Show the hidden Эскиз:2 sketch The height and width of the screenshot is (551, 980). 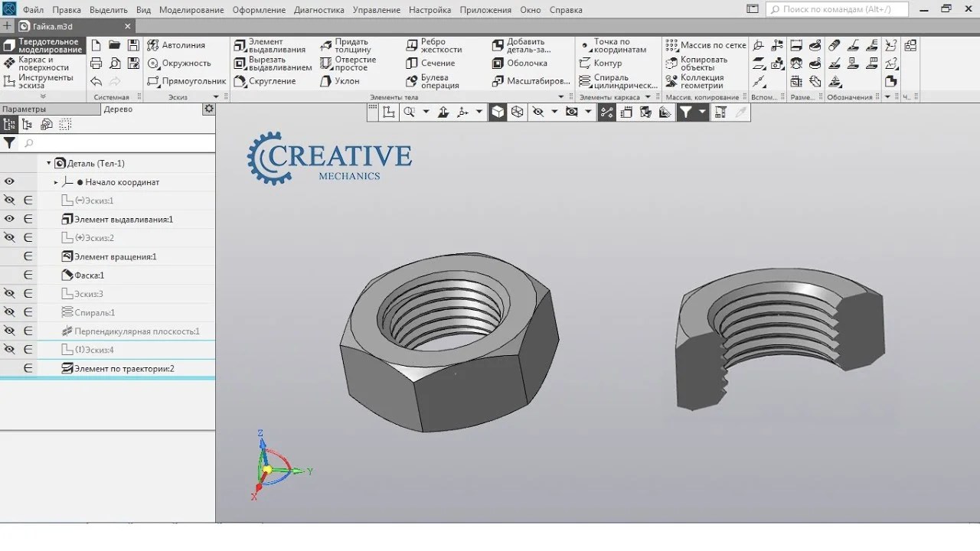(x=9, y=238)
